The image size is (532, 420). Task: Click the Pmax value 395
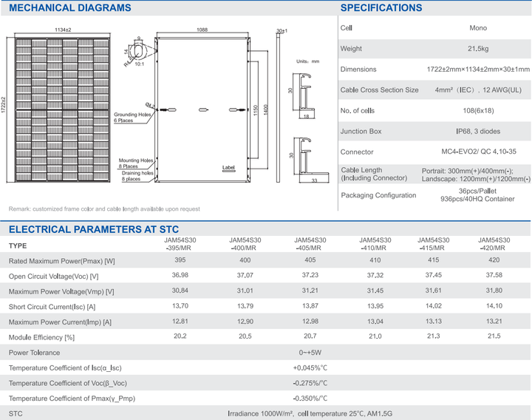click(x=180, y=260)
